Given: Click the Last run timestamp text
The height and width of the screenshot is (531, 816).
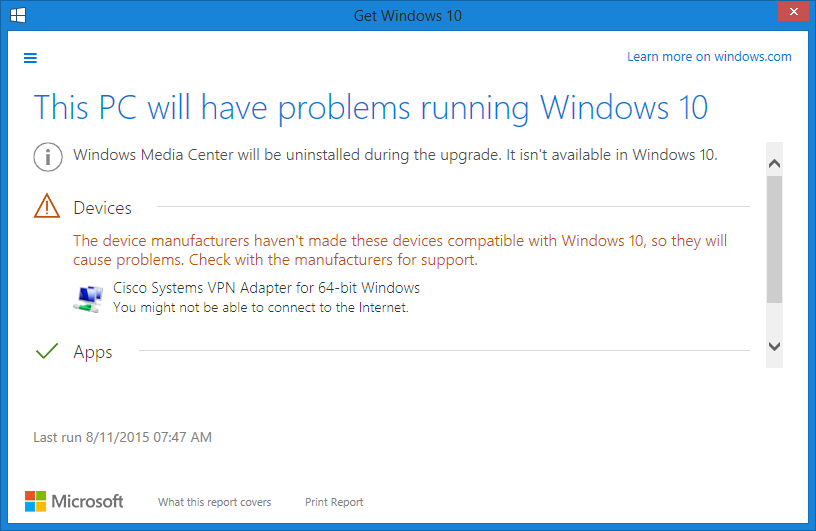Looking at the screenshot, I should coord(122,437).
